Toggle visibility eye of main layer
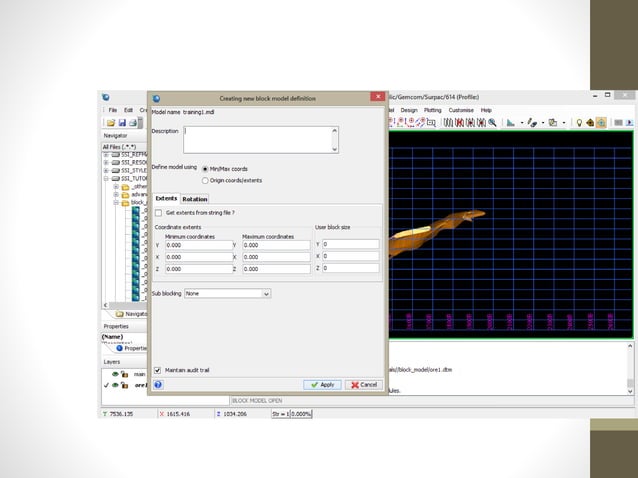The image size is (638, 478). pos(115,374)
